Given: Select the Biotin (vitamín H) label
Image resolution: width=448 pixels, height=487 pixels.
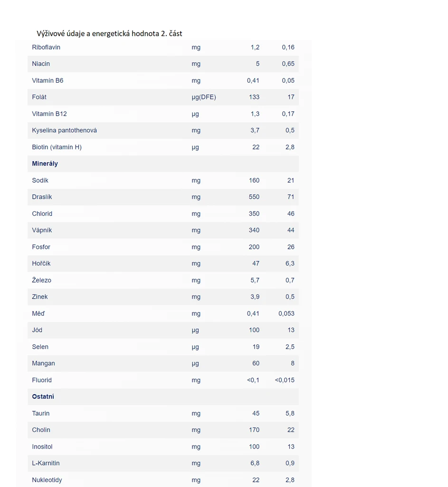Looking at the screenshot, I should coord(57,147).
